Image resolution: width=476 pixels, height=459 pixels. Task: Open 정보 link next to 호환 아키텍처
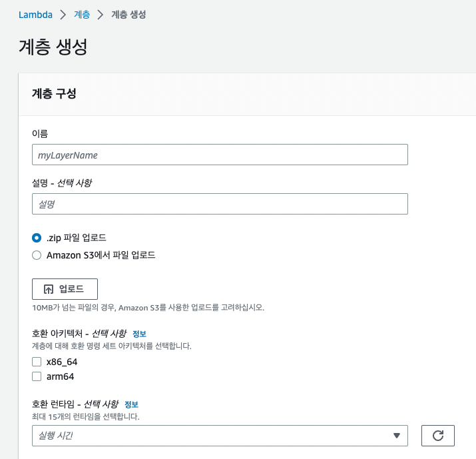(139, 334)
